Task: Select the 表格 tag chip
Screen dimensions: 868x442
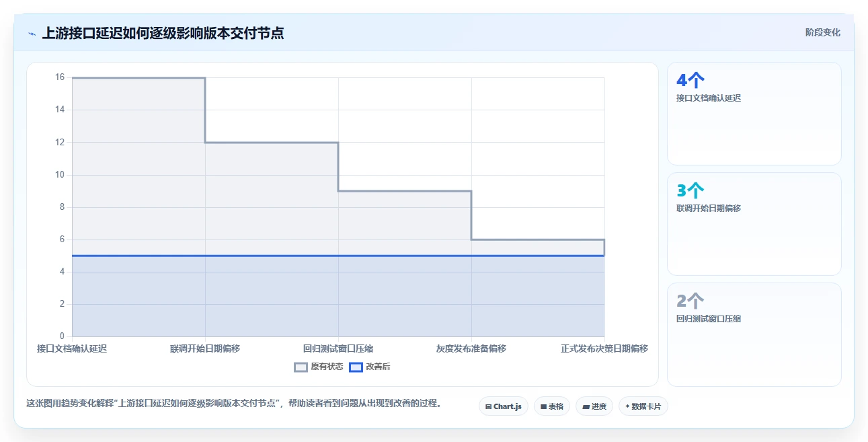Action: [552, 406]
